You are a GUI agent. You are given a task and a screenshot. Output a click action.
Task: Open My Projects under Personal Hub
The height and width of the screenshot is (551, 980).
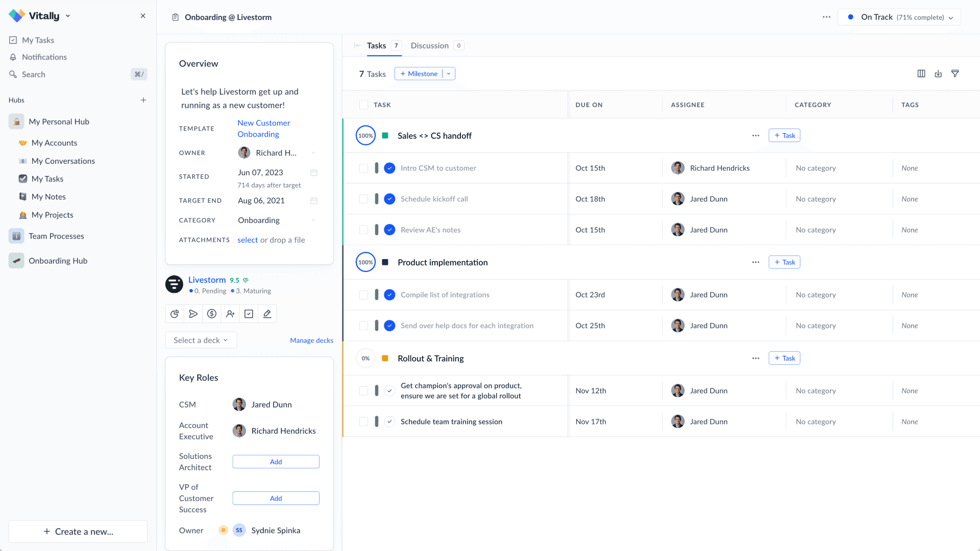46,215
